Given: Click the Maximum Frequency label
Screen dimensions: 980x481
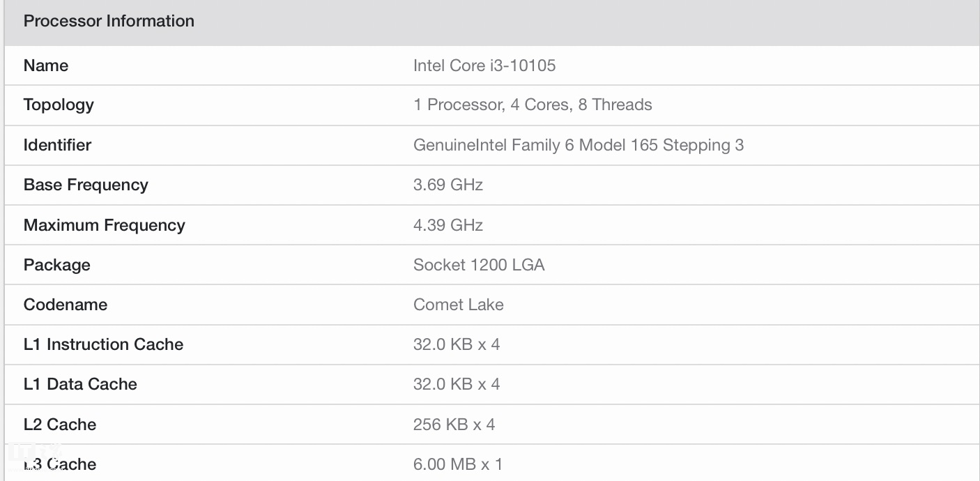Looking at the screenshot, I should [x=104, y=225].
